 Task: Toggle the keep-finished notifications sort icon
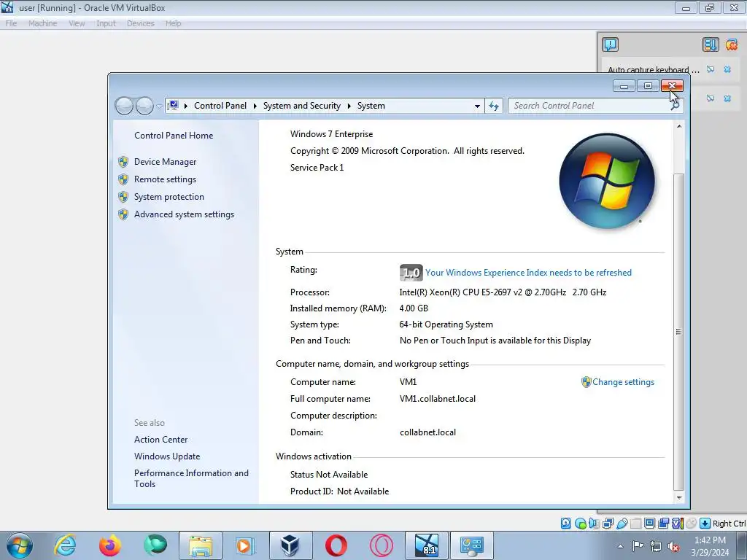711,44
